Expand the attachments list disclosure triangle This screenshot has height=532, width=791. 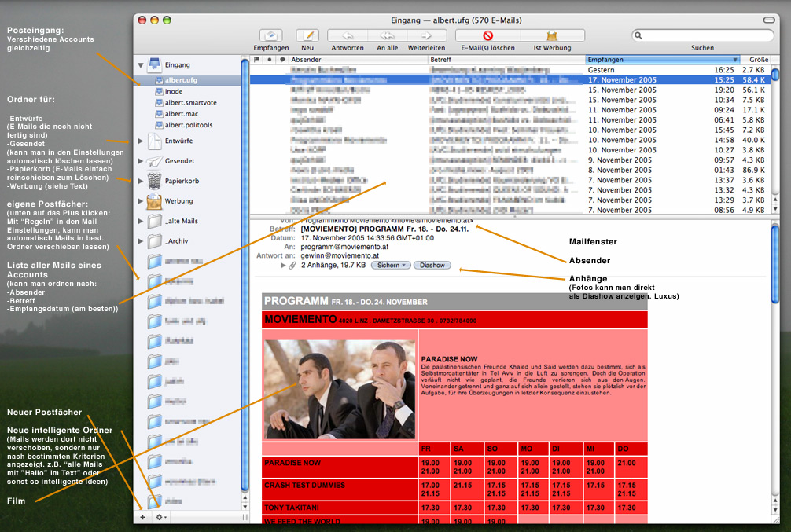click(x=282, y=266)
